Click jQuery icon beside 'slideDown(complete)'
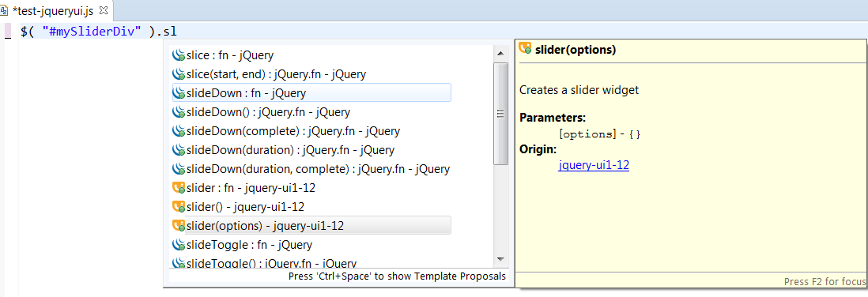 point(178,131)
